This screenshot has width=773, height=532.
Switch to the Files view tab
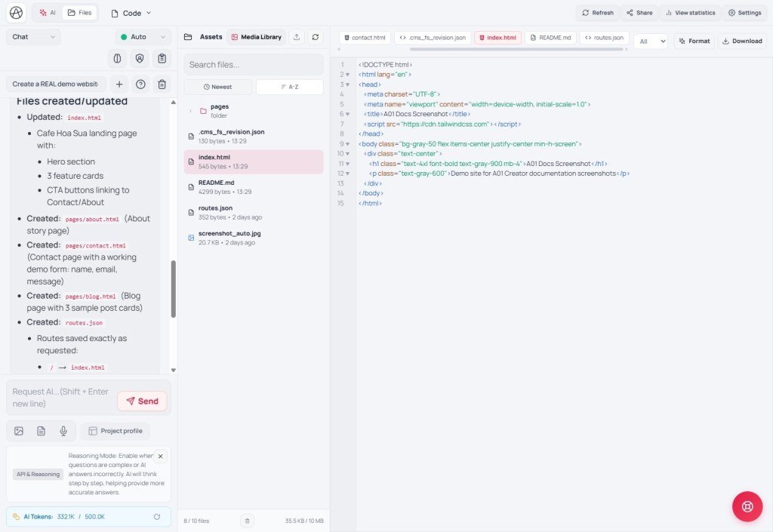[x=80, y=13]
